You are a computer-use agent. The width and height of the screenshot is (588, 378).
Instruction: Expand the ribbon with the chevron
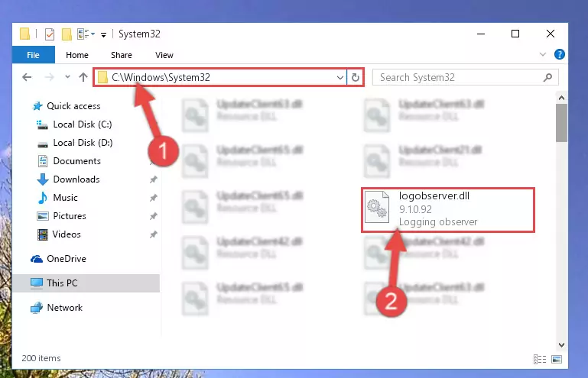click(542, 54)
